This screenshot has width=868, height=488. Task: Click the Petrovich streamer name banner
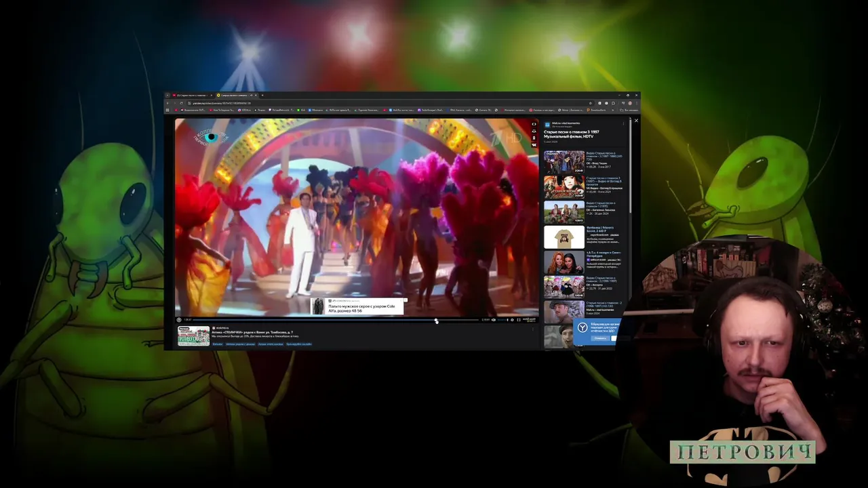(x=743, y=452)
